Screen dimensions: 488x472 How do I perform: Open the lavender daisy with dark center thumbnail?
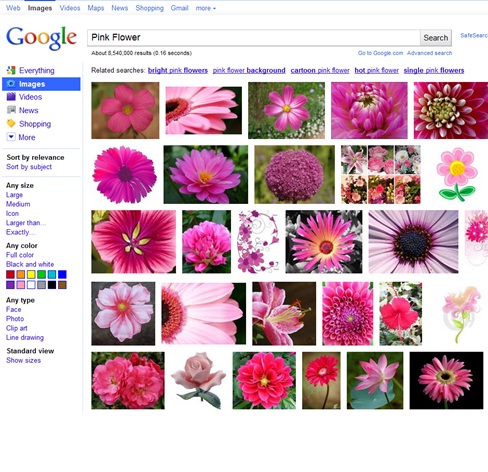coord(413,242)
